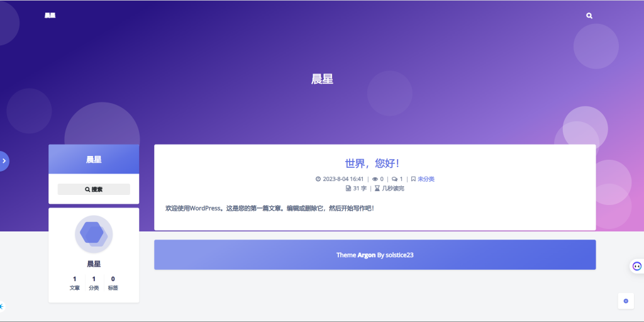Image resolution: width=644 pixels, height=322 pixels.
Task: Click the 晨星 site title in the banner
Action: (x=322, y=79)
